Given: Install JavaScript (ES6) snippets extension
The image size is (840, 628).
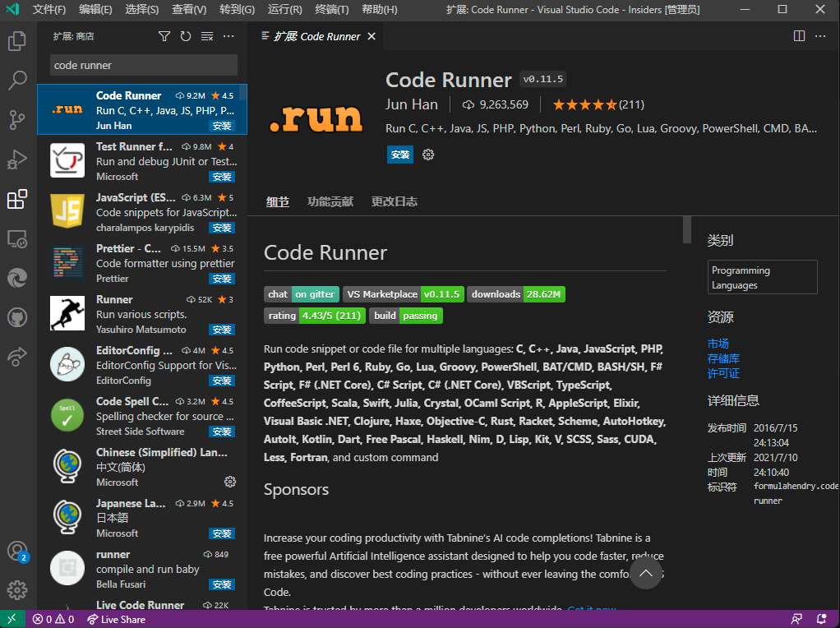Looking at the screenshot, I should tap(222, 228).
